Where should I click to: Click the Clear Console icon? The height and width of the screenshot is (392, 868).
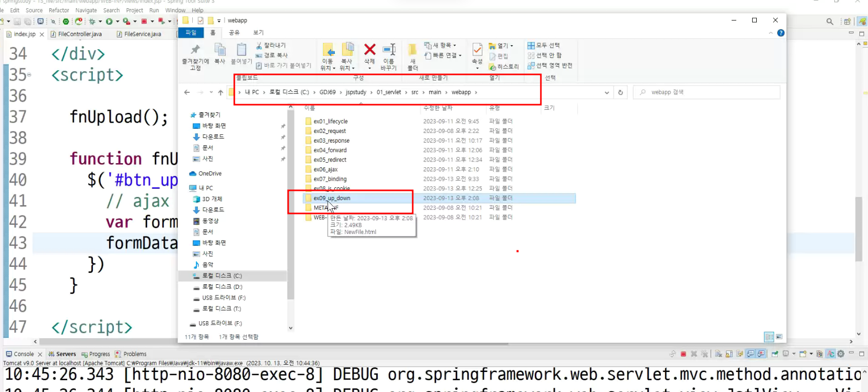tap(719, 354)
